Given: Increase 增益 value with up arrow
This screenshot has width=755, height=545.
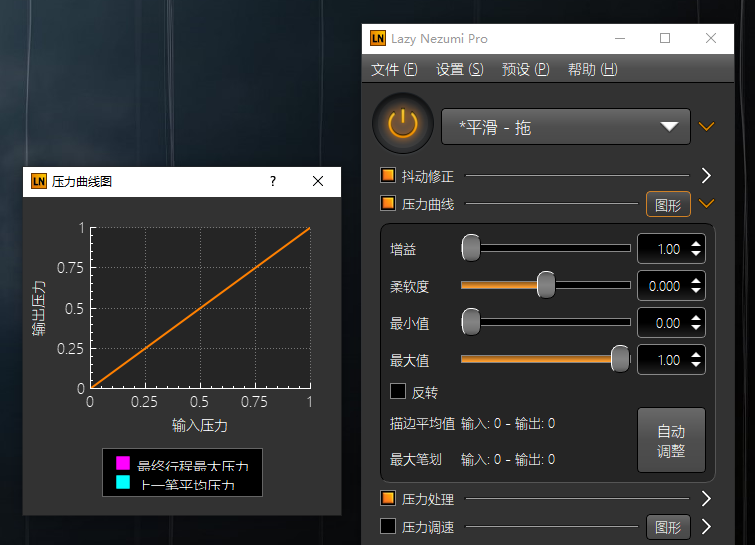Looking at the screenshot, I should click(696, 244).
